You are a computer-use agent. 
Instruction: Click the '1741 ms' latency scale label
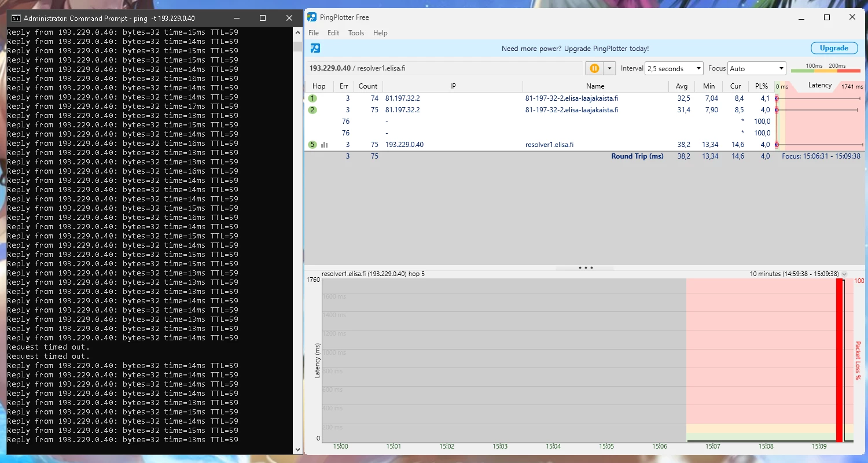point(852,87)
